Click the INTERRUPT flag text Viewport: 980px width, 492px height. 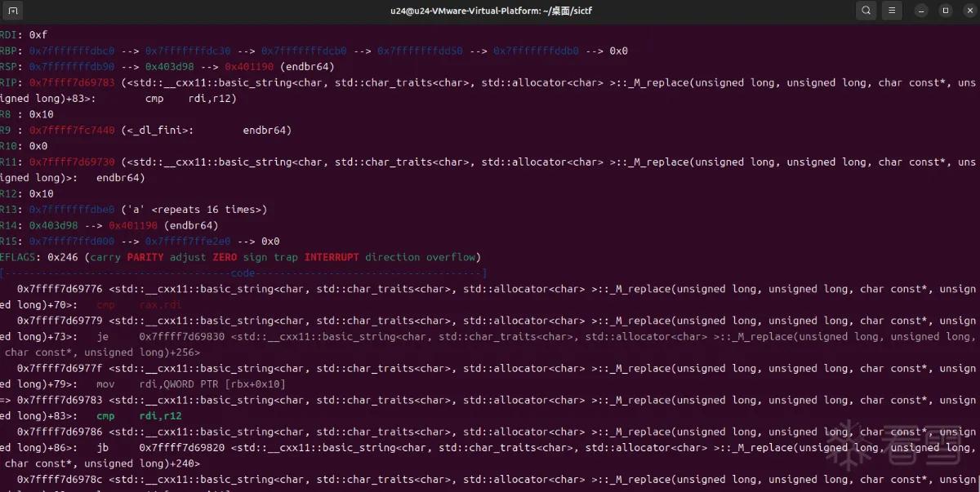click(x=332, y=257)
